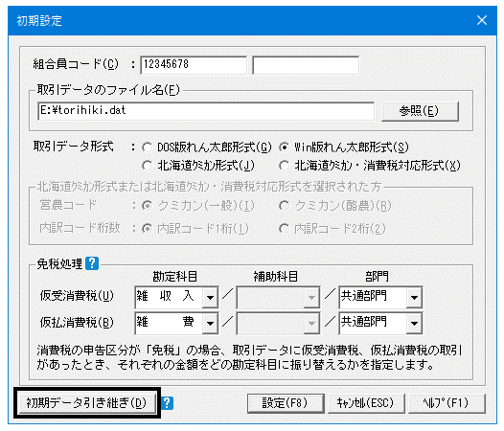The width and height of the screenshot is (504, 431).
Task: Click the 部門 column header
Action: coord(377,277)
